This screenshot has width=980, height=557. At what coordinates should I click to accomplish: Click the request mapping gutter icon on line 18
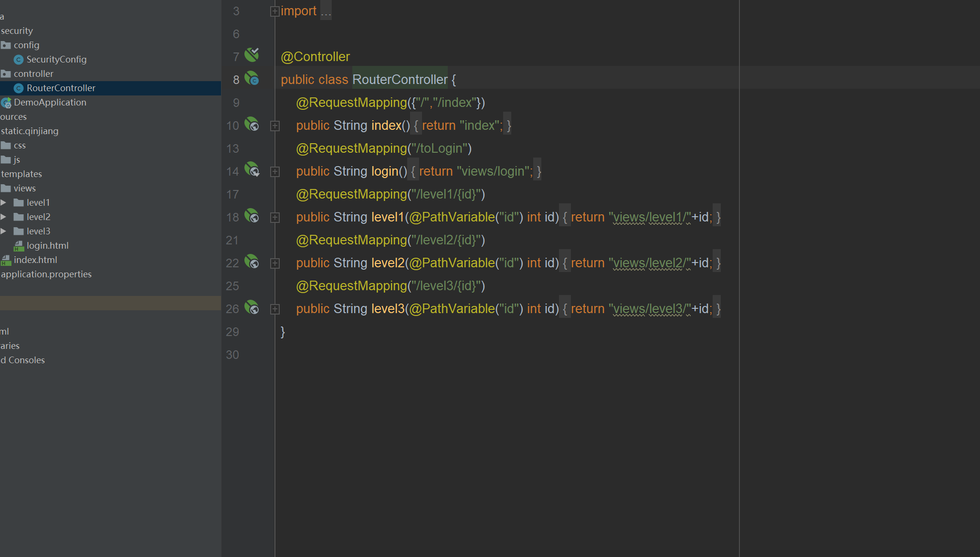click(252, 216)
